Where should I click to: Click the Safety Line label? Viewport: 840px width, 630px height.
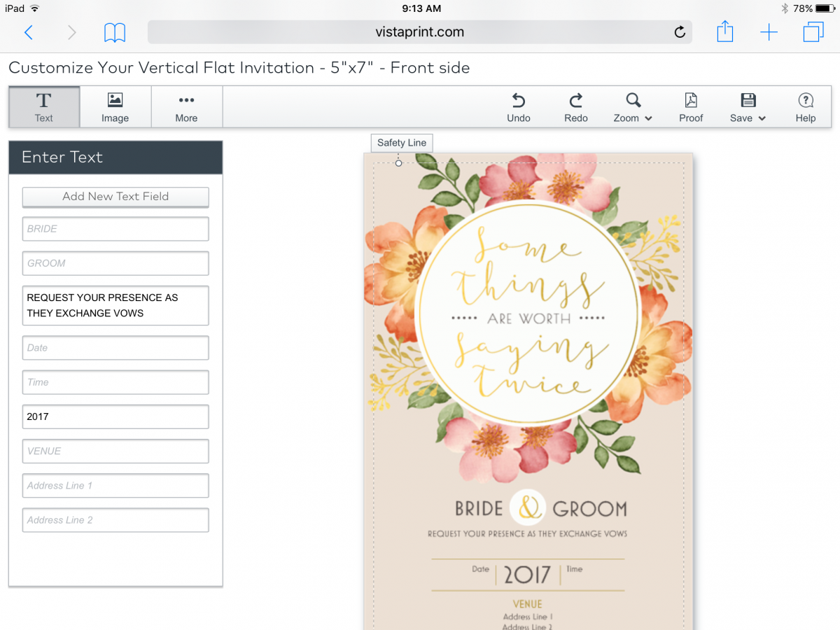point(402,143)
